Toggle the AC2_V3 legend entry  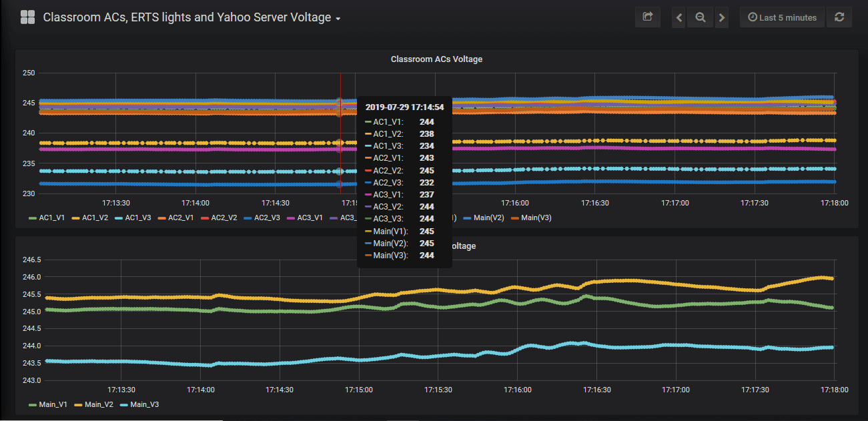pos(267,218)
